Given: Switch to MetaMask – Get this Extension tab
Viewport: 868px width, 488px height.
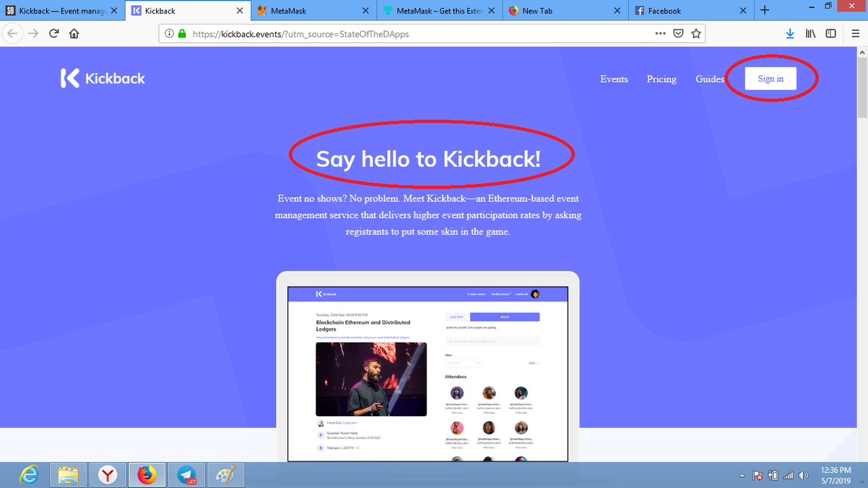Looking at the screenshot, I should (x=439, y=10).
